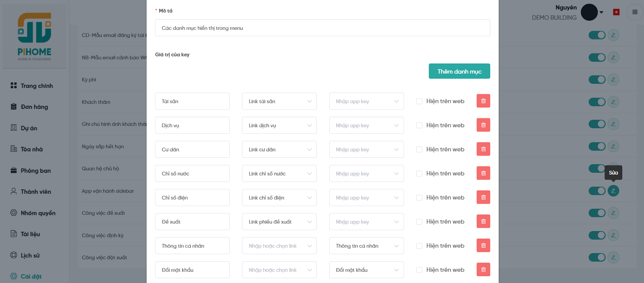This screenshot has width=644, height=283.
Task: Open user account dropdown arrow beside avatar
Action: [x=601, y=12]
